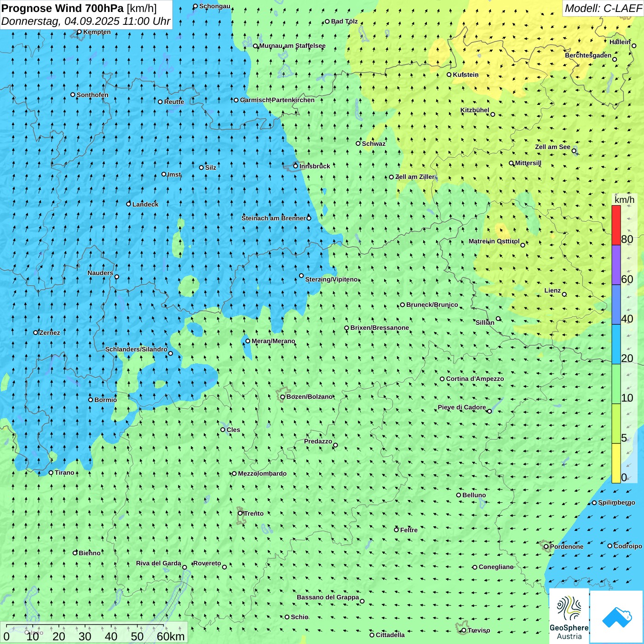This screenshot has height=644, width=644.
Task: Click the Lienz location marker
Action: (x=564, y=294)
